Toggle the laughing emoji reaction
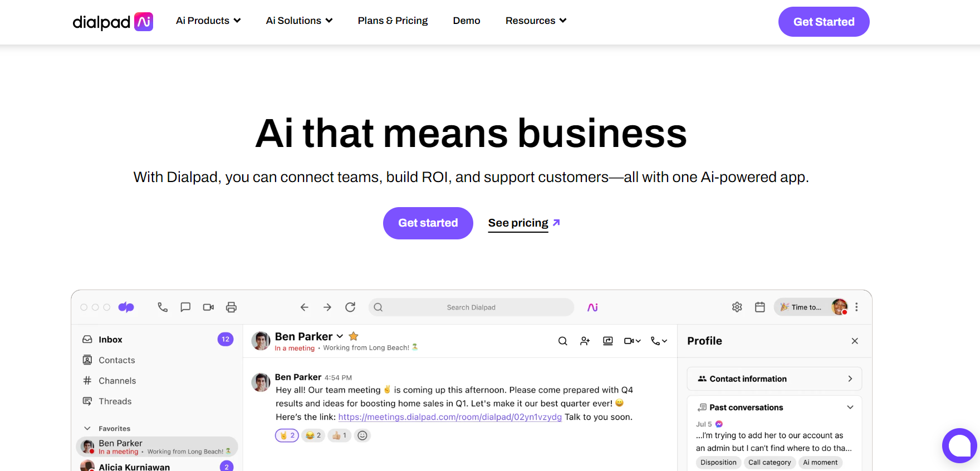The image size is (980, 471). [313, 435]
